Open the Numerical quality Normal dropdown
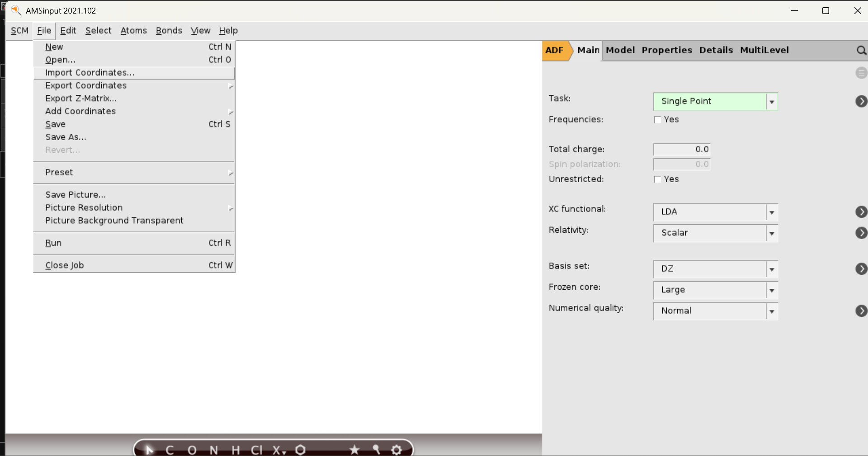Viewport: 868px width, 456px height. click(x=715, y=311)
